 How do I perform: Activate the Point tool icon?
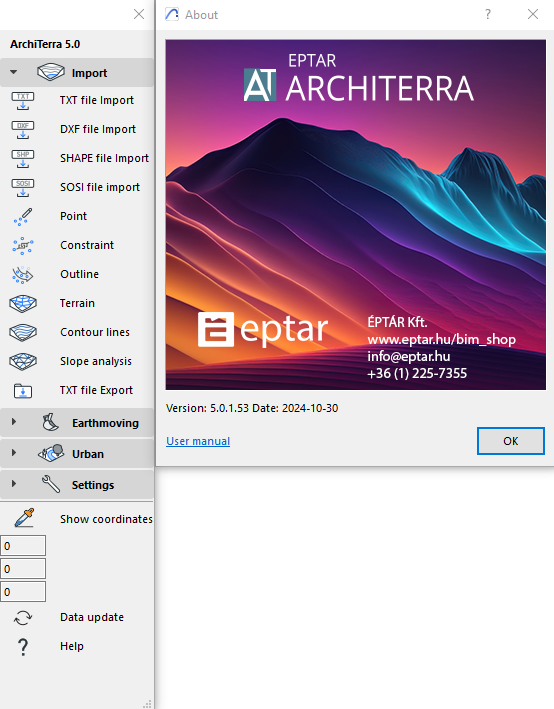[x=23, y=216]
